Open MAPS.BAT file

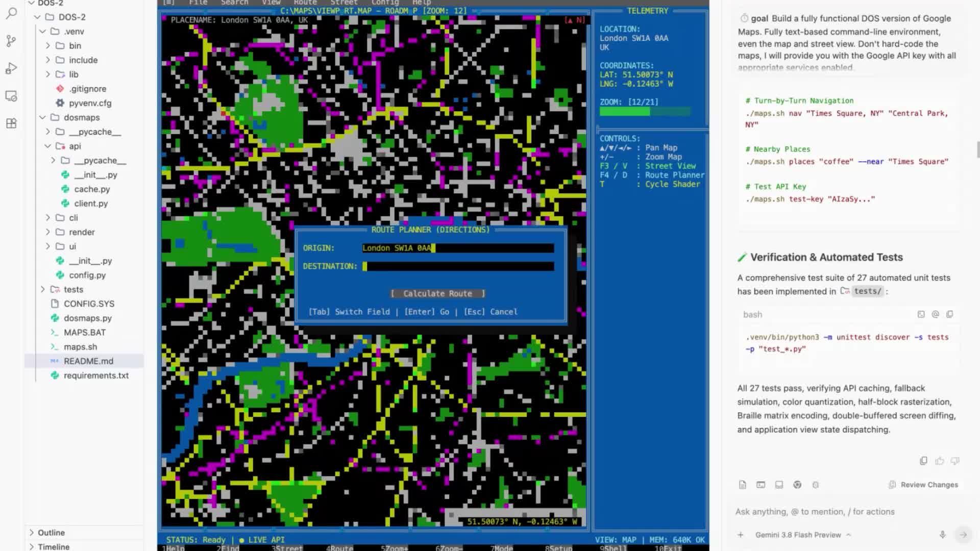coord(85,333)
